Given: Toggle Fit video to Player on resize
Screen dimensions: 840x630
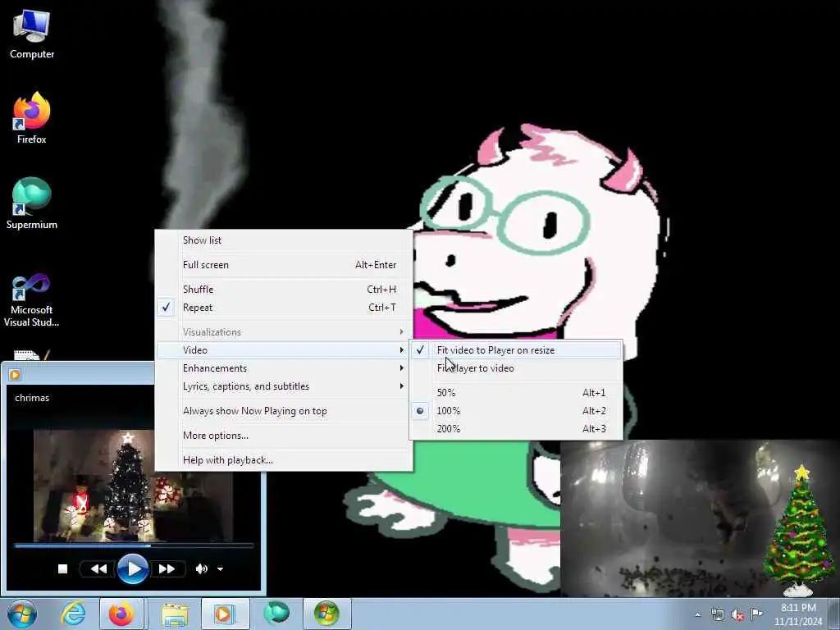Looking at the screenshot, I should [x=517, y=349].
